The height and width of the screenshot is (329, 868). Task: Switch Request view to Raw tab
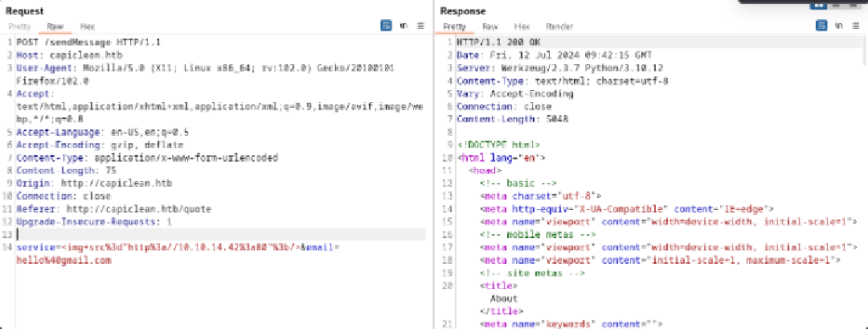pos(55,27)
